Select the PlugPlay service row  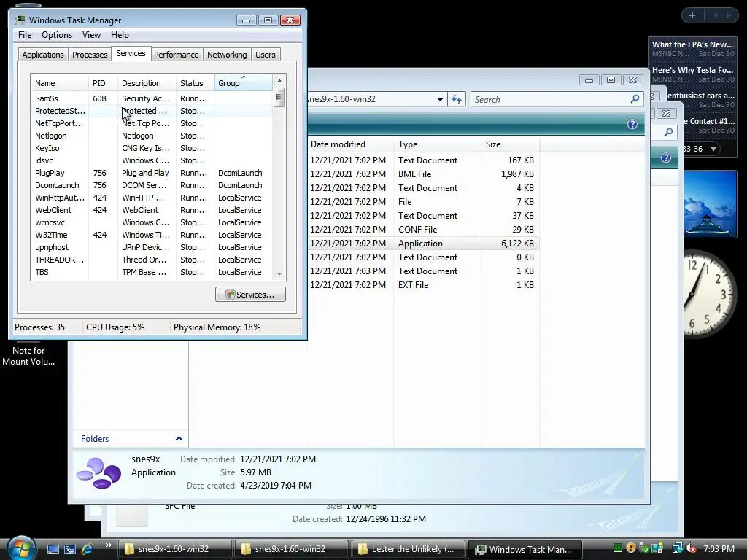[152, 173]
